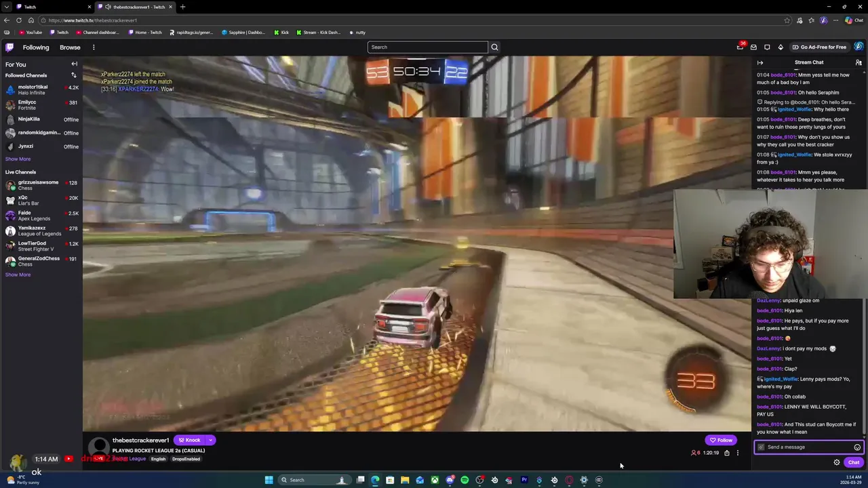Switch to the first Twitch browser tab
This screenshot has height=488, width=868.
pyautogui.click(x=47, y=7)
